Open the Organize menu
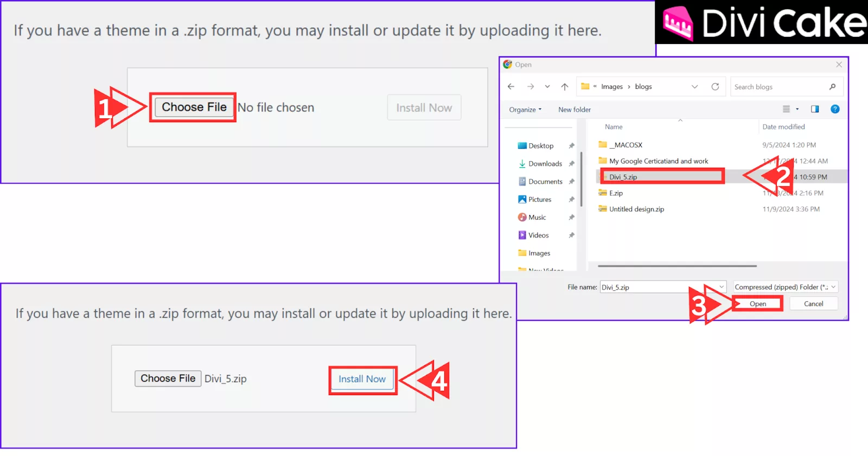The width and height of the screenshot is (868, 456). click(x=525, y=110)
